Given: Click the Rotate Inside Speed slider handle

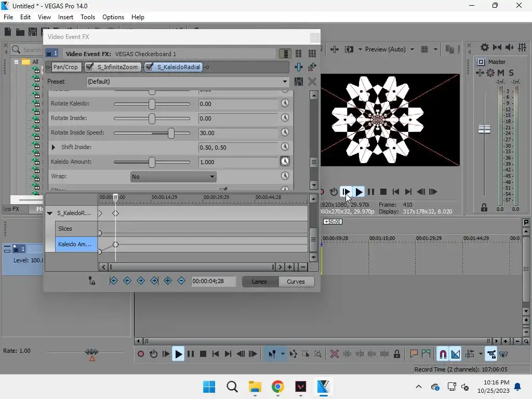Looking at the screenshot, I should (x=171, y=133).
